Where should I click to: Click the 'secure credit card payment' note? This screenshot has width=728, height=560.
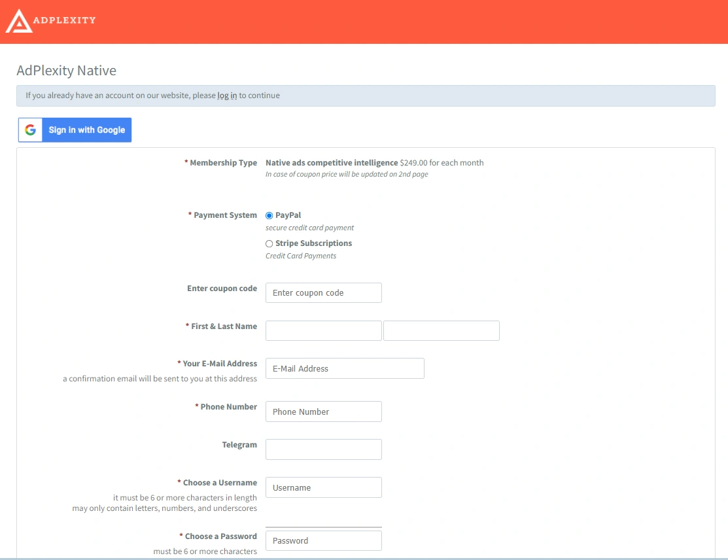tap(309, 228)
